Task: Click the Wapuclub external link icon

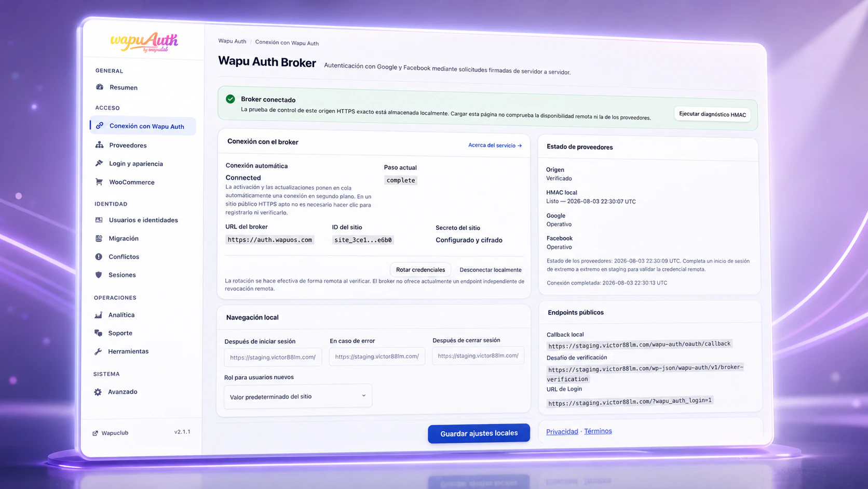Action: pyautogui.click(x=95, y=433)
